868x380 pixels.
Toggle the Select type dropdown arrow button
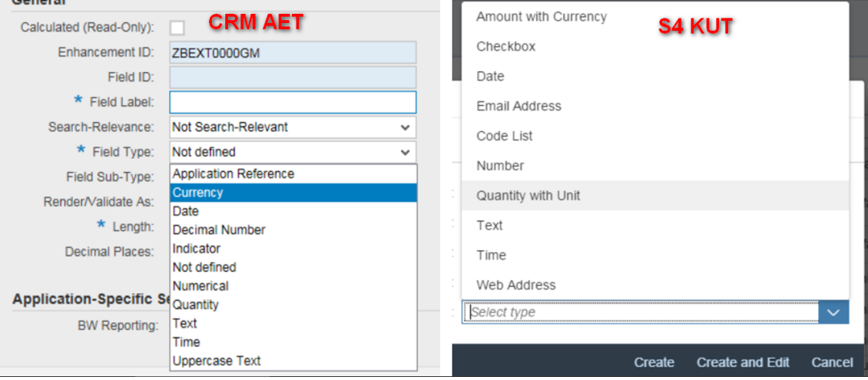pyautogui.click(x=833, y=312)
